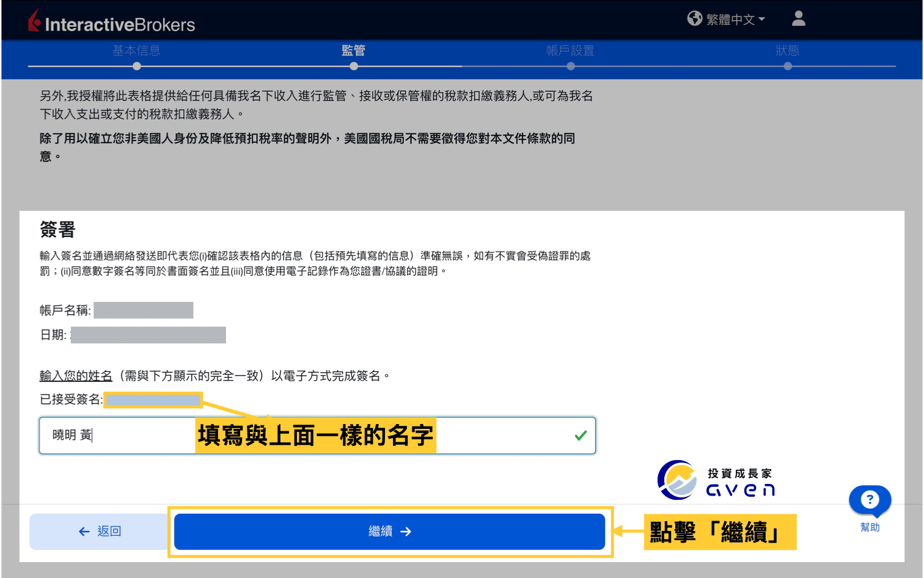Click the globe language icon
This screenshot has width=924, height=578.
[x=695, y=18]
